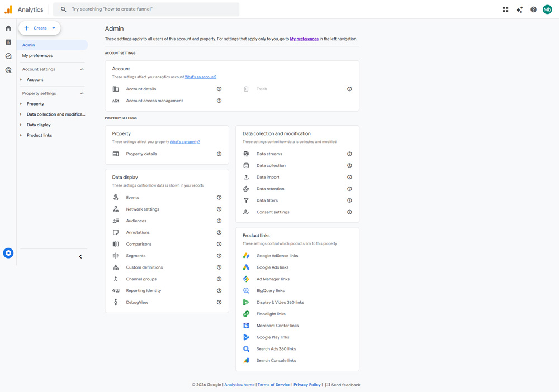Open Privacy Policy footer link

tap(307, 385)
